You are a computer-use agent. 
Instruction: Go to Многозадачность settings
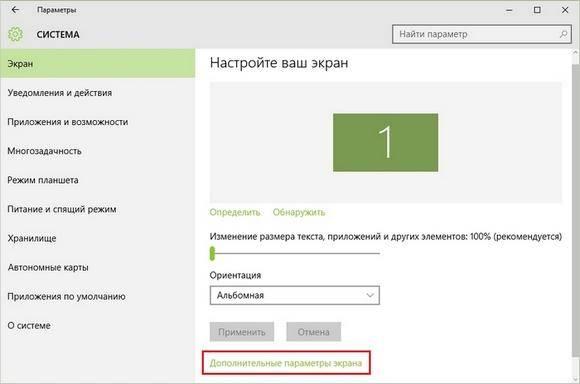coord(98,151)
